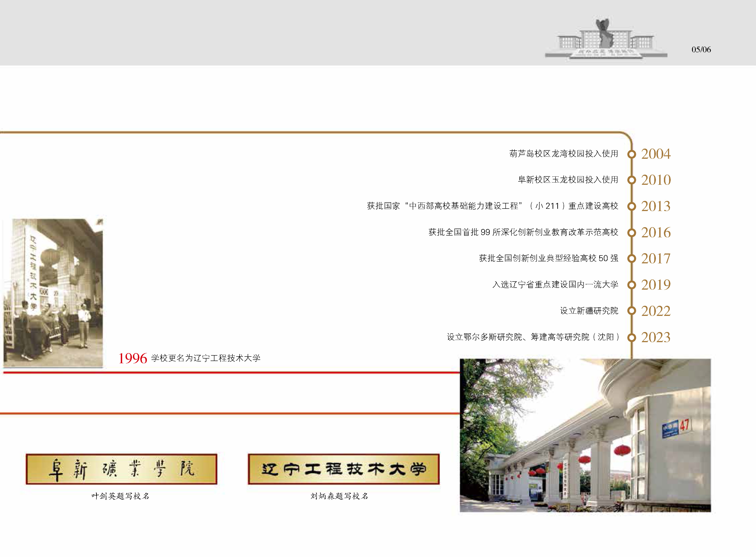The image size is (756, 557).
Task: Click the 设立鄂尔多斯研究院 entry text
Action: pyautogui.click(x=533, y=337)
